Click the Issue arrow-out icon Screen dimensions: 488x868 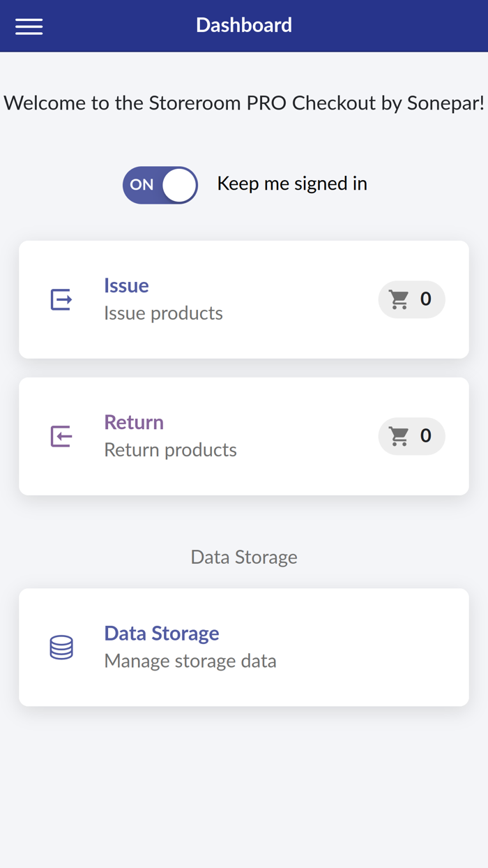[61, 299]
